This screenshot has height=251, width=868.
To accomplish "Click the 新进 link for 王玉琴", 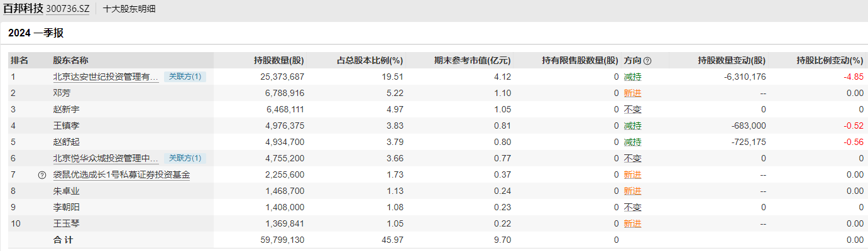I will (632, 224).
